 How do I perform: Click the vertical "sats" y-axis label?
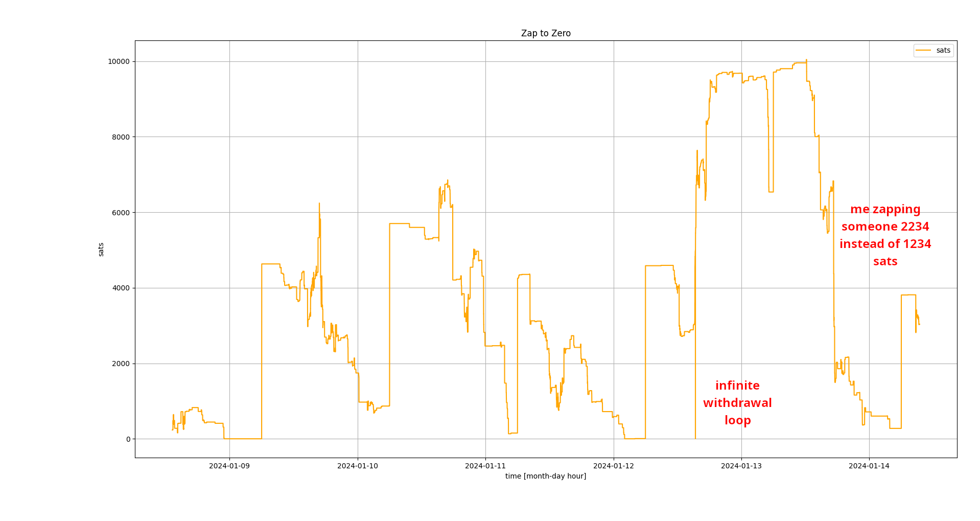pyautogui.click(x=101, y=250)
